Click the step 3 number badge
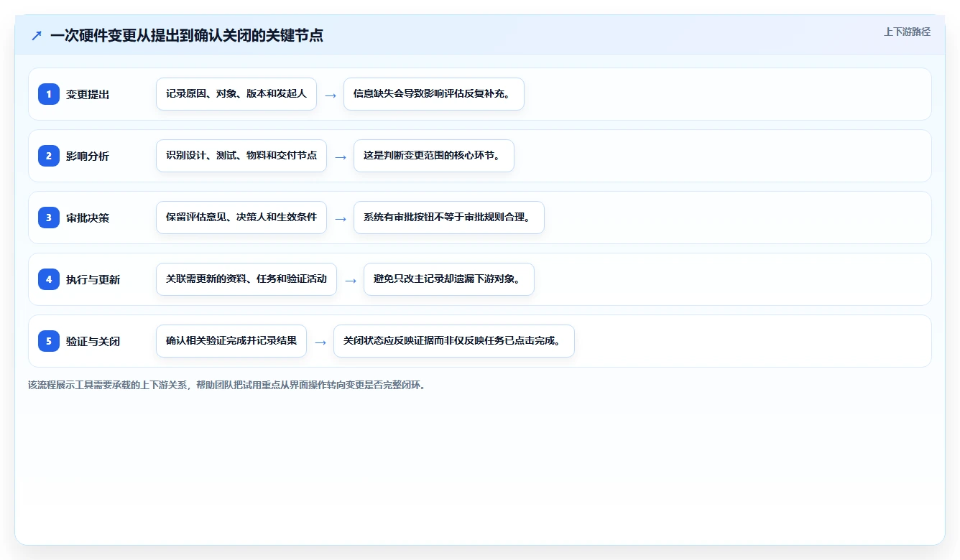This screenshot has width=960, height=560. point(49,218)
